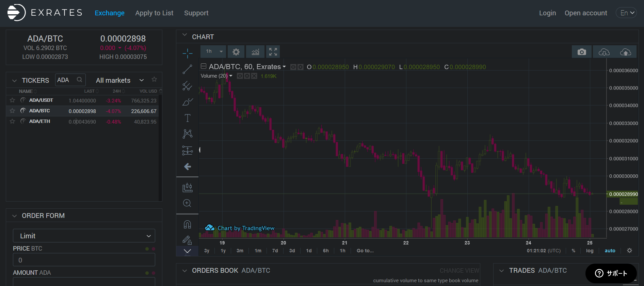Select the trend line drawing tool
Viewport: 644px width, 286px height.
[x=187, y=69]
